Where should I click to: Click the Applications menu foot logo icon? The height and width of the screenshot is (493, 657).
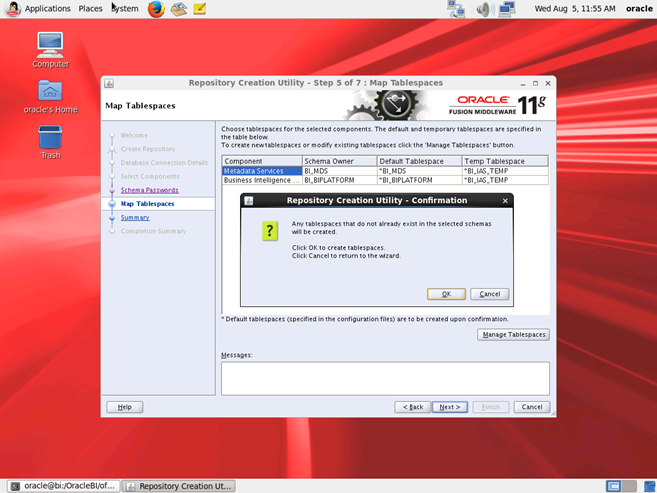tap(13, 8)
